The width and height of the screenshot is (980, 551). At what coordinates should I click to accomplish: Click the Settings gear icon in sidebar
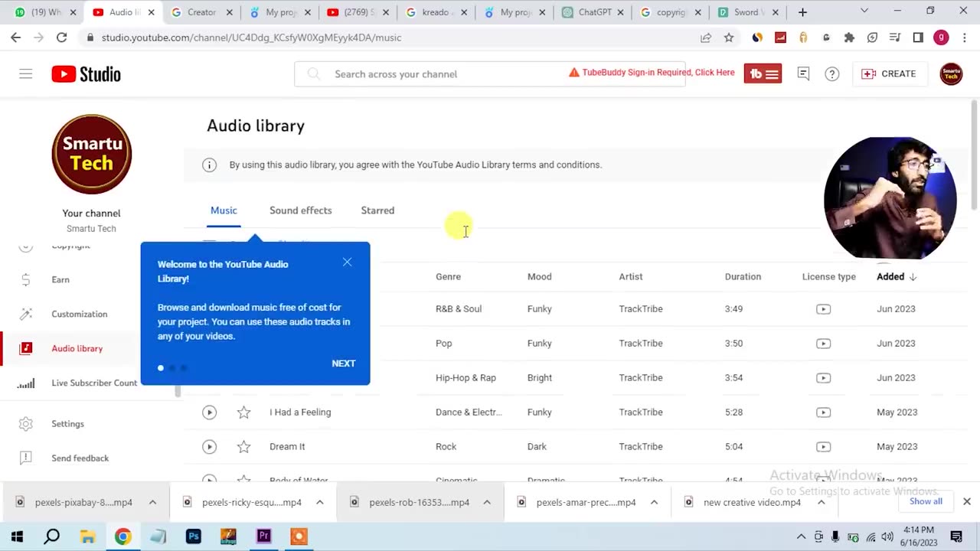coord(26,423)
